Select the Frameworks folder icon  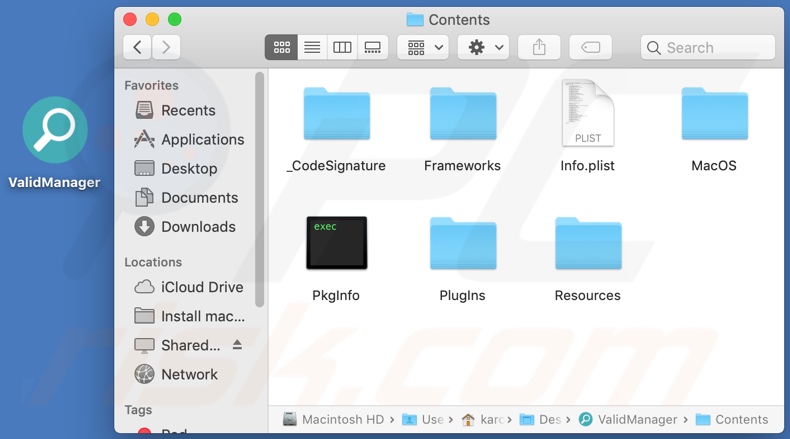pyautogui.click(x=463, y=113)
